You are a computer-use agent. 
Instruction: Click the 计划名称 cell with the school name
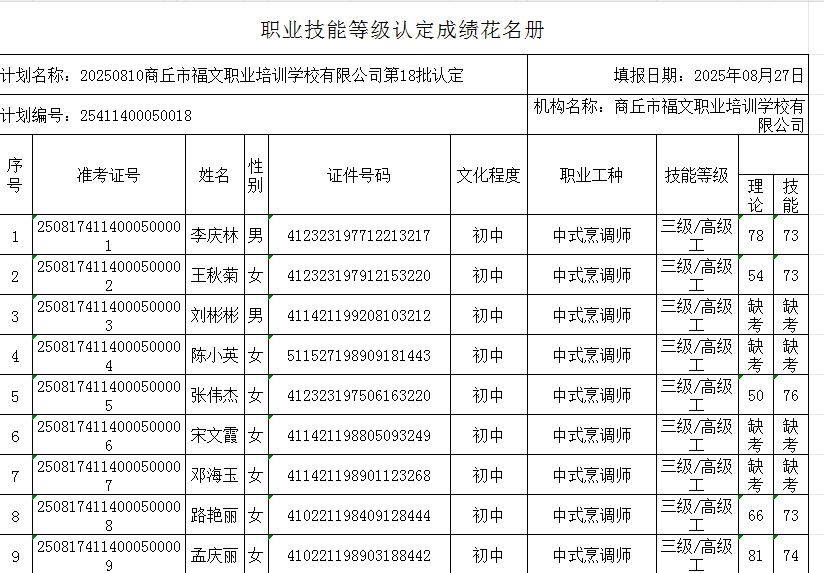point(232,76)
